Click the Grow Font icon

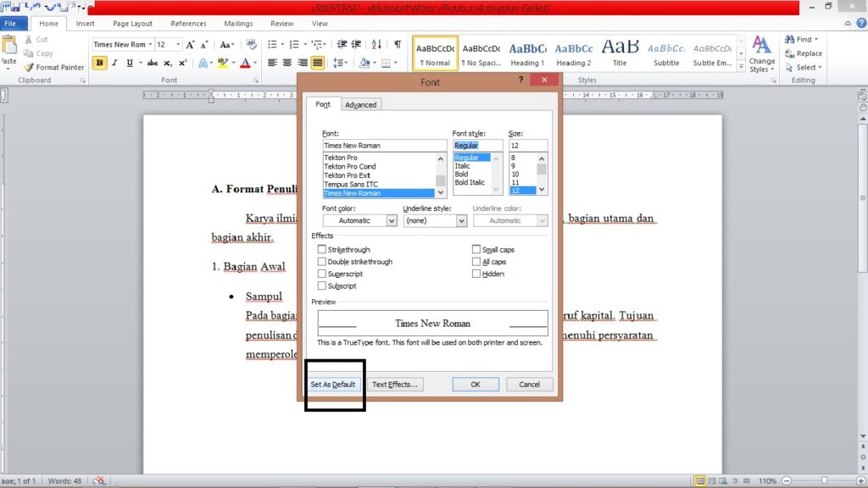pyautogui.click(x=190, y=45)
